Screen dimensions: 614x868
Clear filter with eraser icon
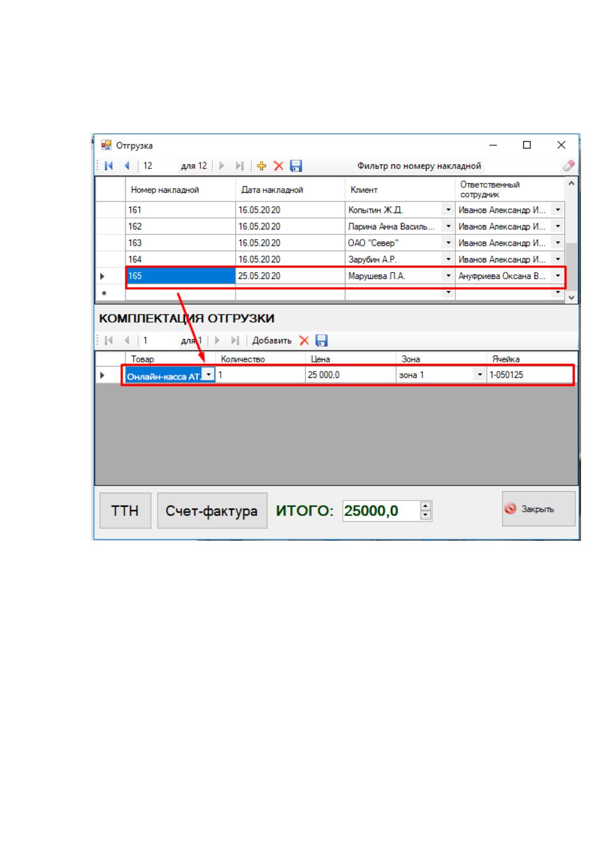tap(569, 166)
